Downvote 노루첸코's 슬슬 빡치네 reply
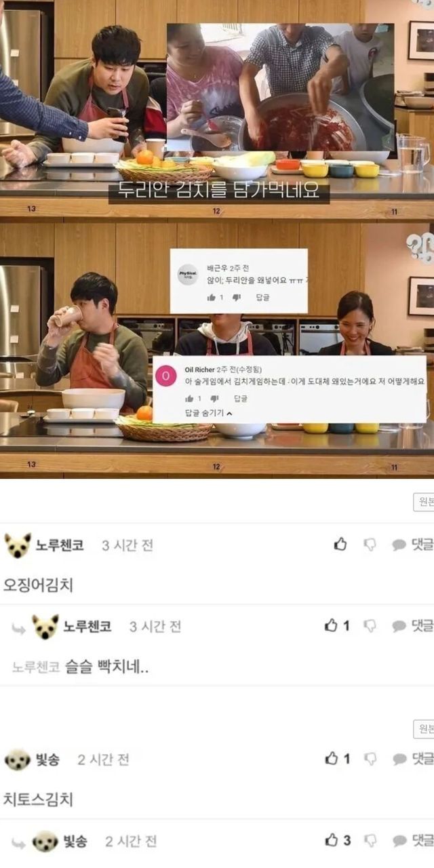The width and height of the screenshot is (434, 868). pyautogui.click(x=370, y=626)
